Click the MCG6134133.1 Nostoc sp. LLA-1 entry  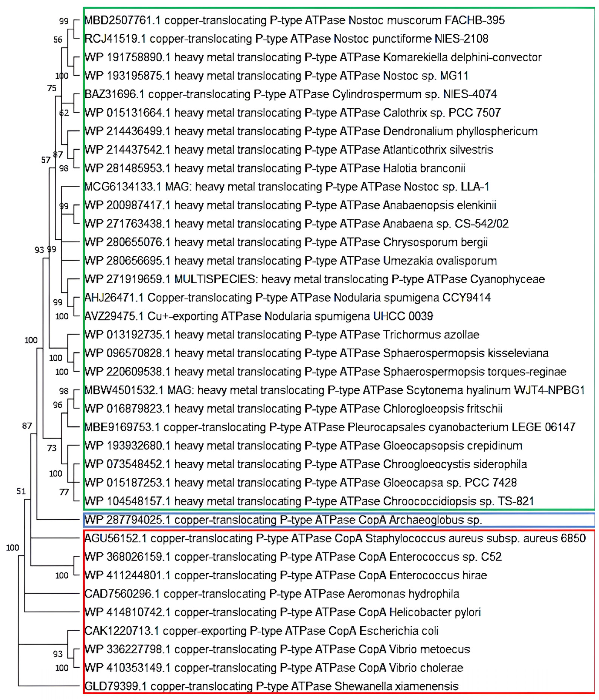[287, 187]
